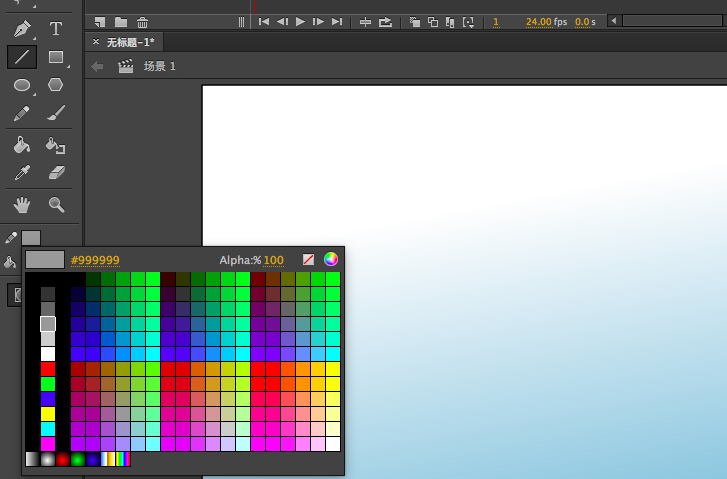This screenshot has height=479, width=727.
Task: Set no color with red slash icon
Action: coord(308,259)
